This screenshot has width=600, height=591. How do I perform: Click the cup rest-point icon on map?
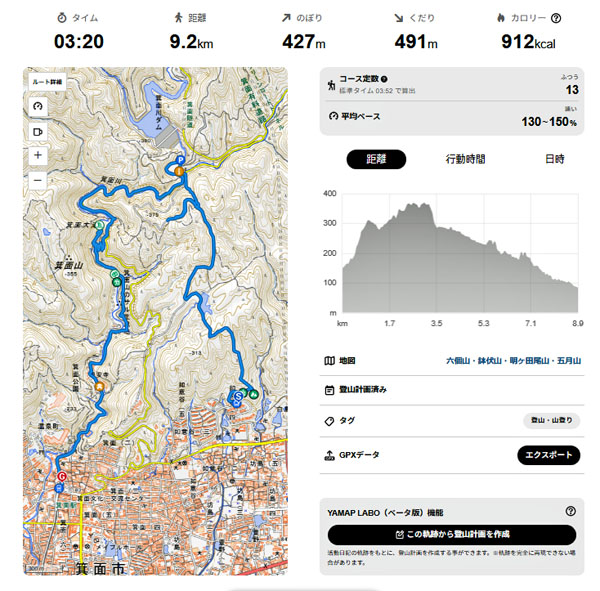[38, 131]
